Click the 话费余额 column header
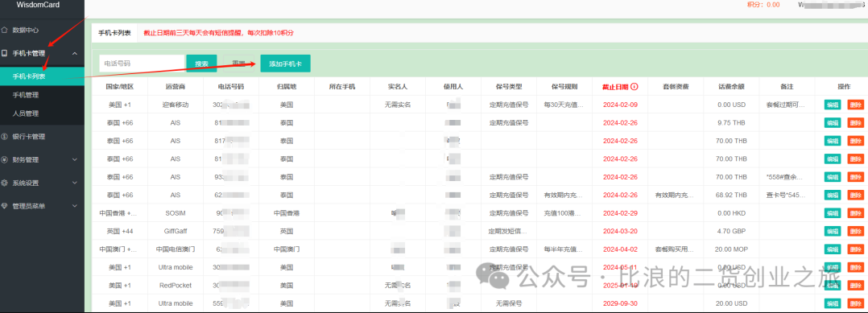Viewport: 868px width, 313px height. 731,87
